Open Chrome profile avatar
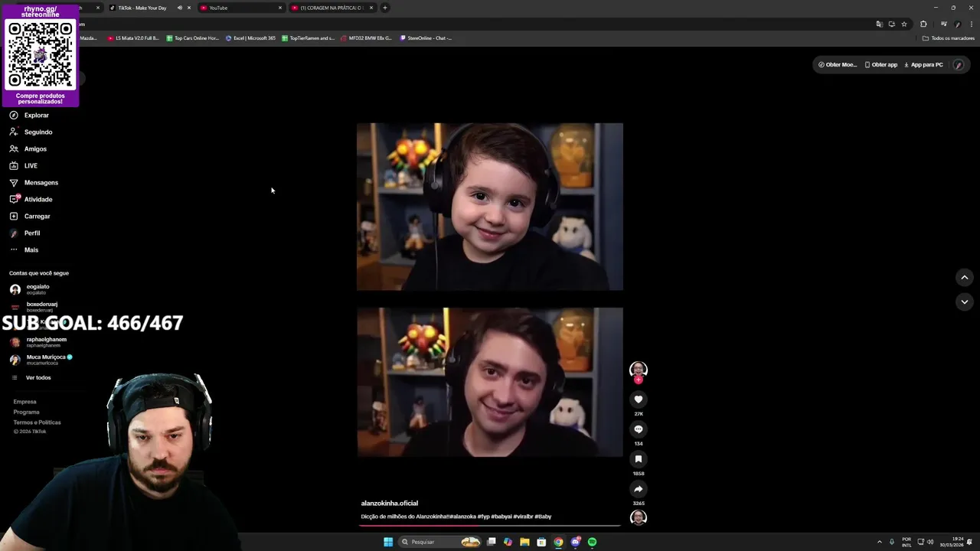This screenshot has width=980, height=551. click(x=958, y=24)
